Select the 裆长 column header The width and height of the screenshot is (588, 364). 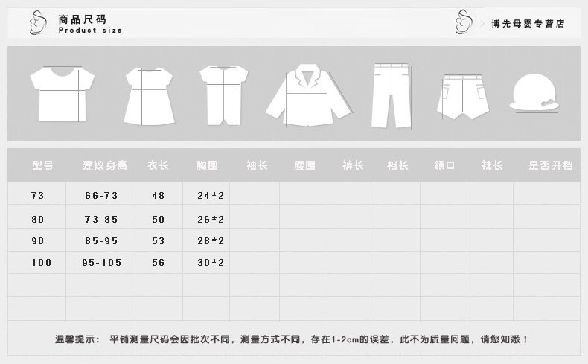pyautogui.click(x=397, y=165)
